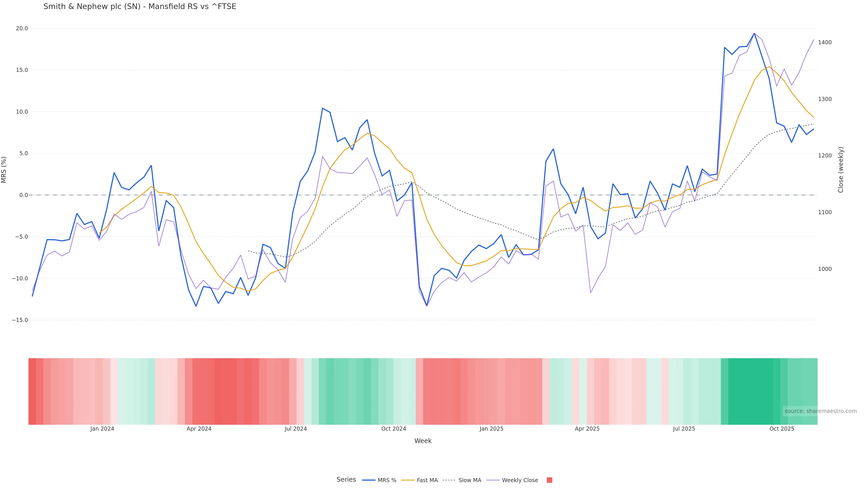Screen dimensions: 868x488
Task: Click the 'Series' legend title
Action: click(346, 480)
